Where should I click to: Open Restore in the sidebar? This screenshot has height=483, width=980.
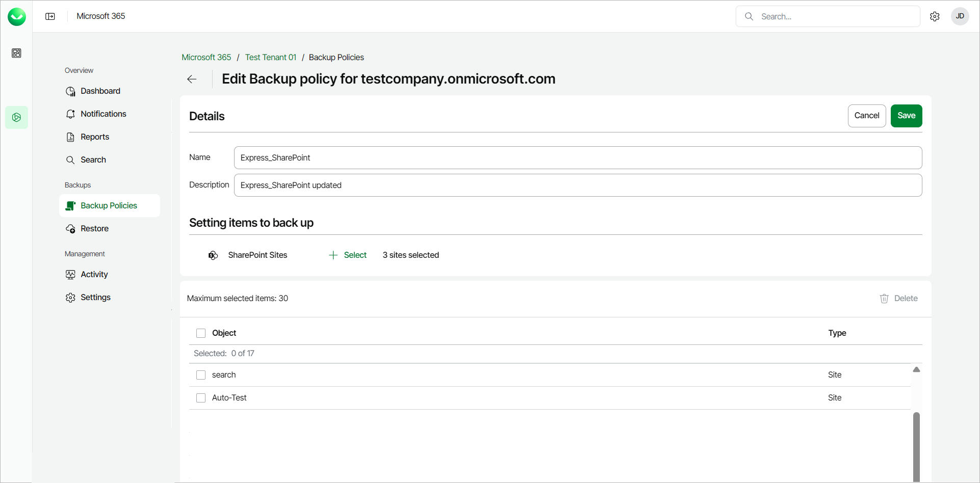(94, 229)
